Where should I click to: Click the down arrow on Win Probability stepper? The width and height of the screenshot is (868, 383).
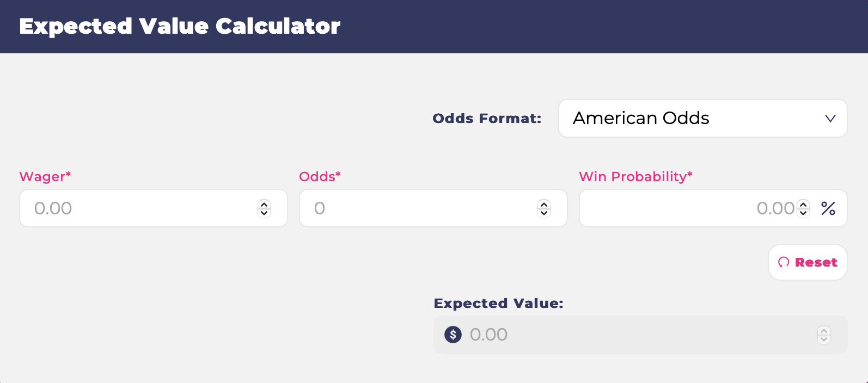coord(803,212)
